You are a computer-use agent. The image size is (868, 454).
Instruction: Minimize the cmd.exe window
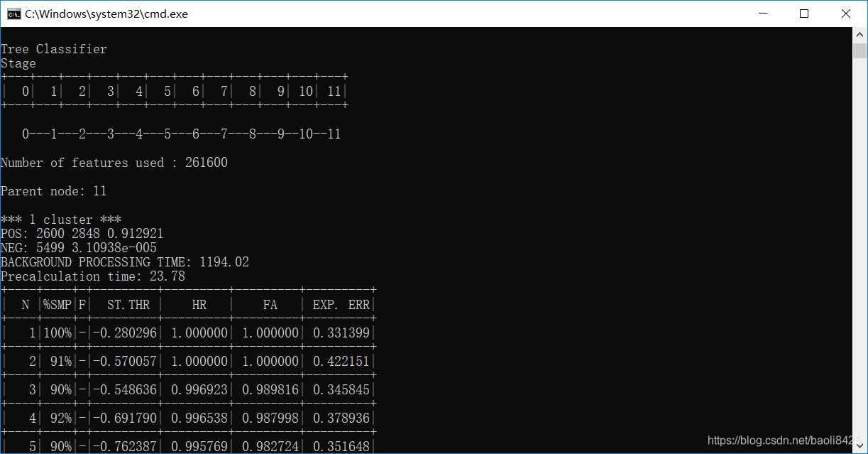[x=763, y=13]
